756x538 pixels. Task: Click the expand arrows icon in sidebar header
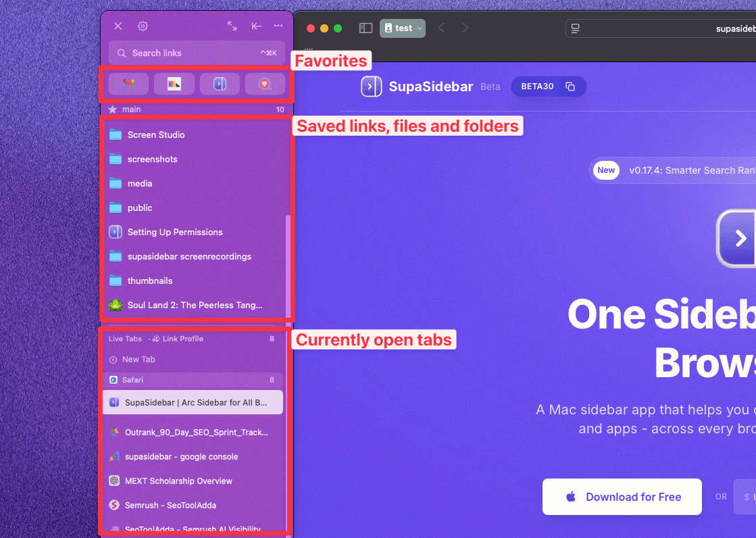point(232,26)
